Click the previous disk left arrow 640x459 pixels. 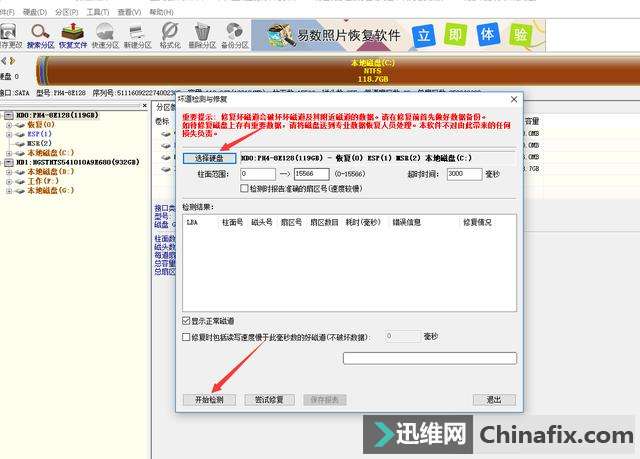click(x=4, y=61)
